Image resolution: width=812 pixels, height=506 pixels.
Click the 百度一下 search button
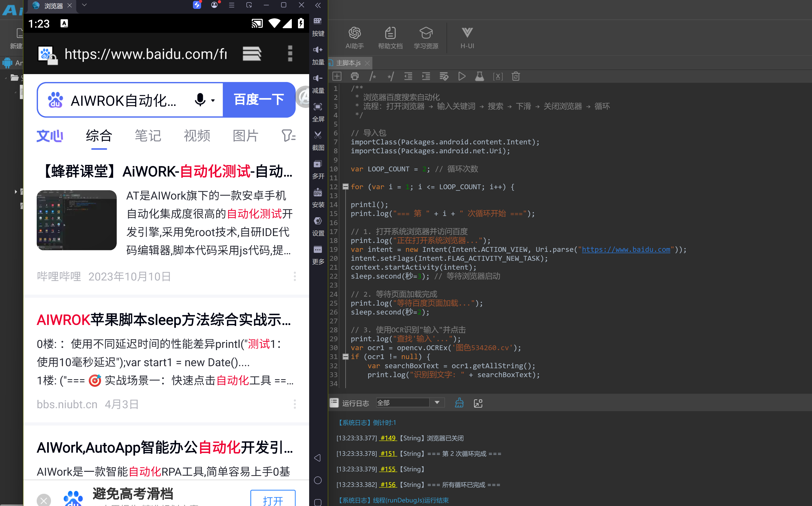259,100
